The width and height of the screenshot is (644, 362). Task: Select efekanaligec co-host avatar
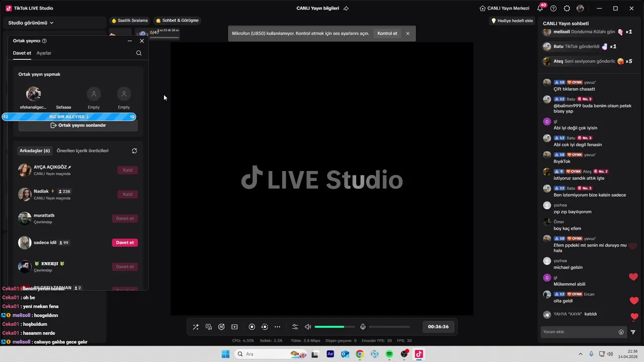coord(33,94)
